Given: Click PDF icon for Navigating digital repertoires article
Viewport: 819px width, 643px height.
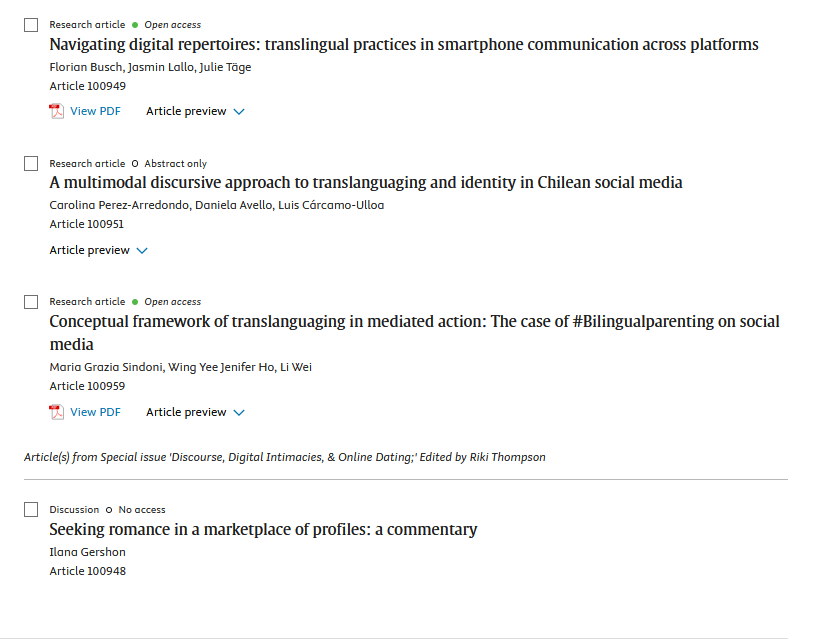Looking at the screenshot, I should click(x=56, y=111).
